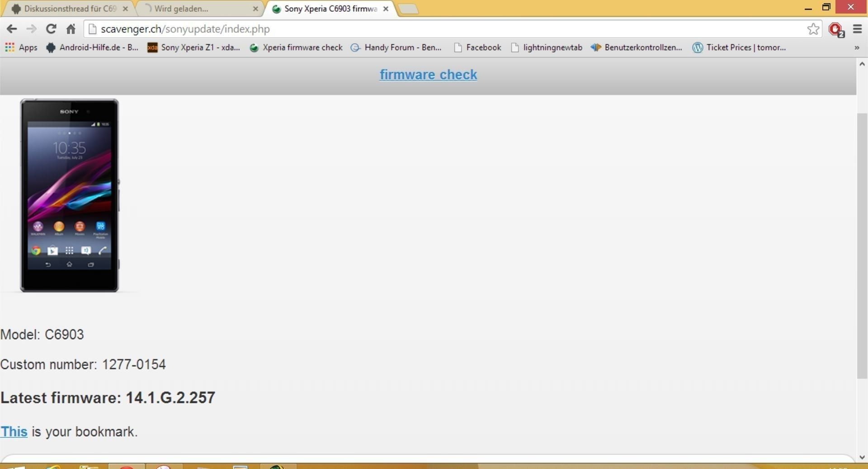
Task: Show more bookmarks via the overflow chevron
Action: coord(856,47)
